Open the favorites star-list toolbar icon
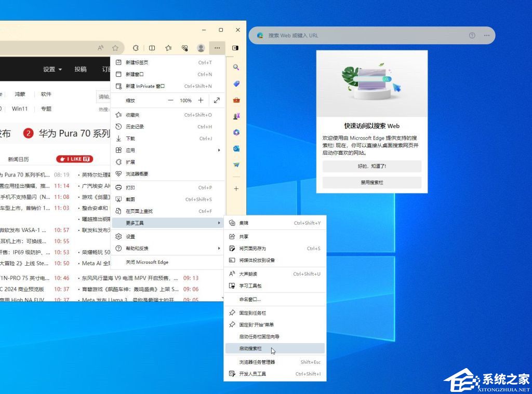This screenshot has width=532, height=394. coord(168,48)
